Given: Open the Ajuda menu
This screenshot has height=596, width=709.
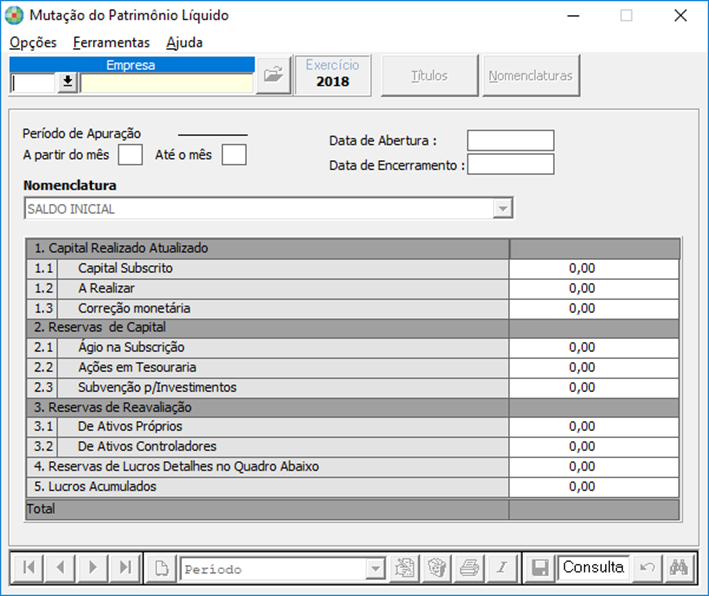Looking at the screenshot, I should pos(184,43).
